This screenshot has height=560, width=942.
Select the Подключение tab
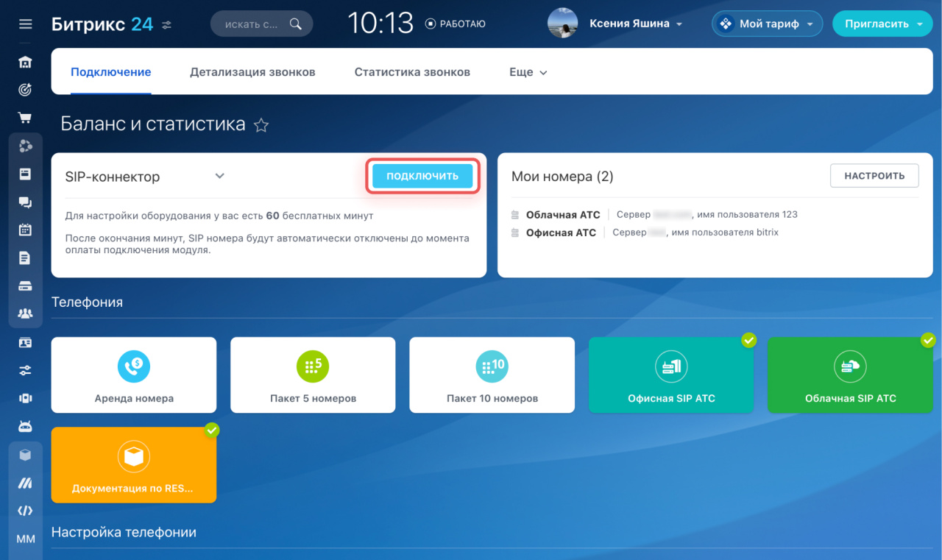point(111,72)
